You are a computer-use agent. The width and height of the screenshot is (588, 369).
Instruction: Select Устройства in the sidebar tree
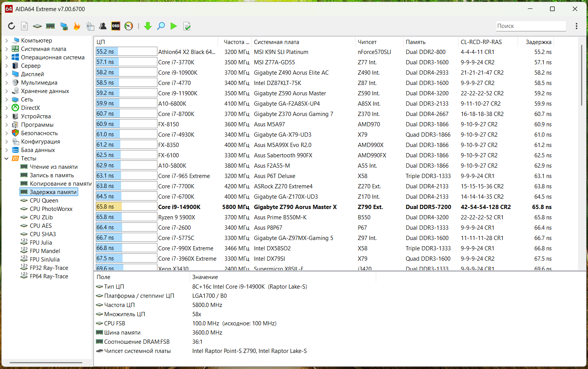[36, 116]
